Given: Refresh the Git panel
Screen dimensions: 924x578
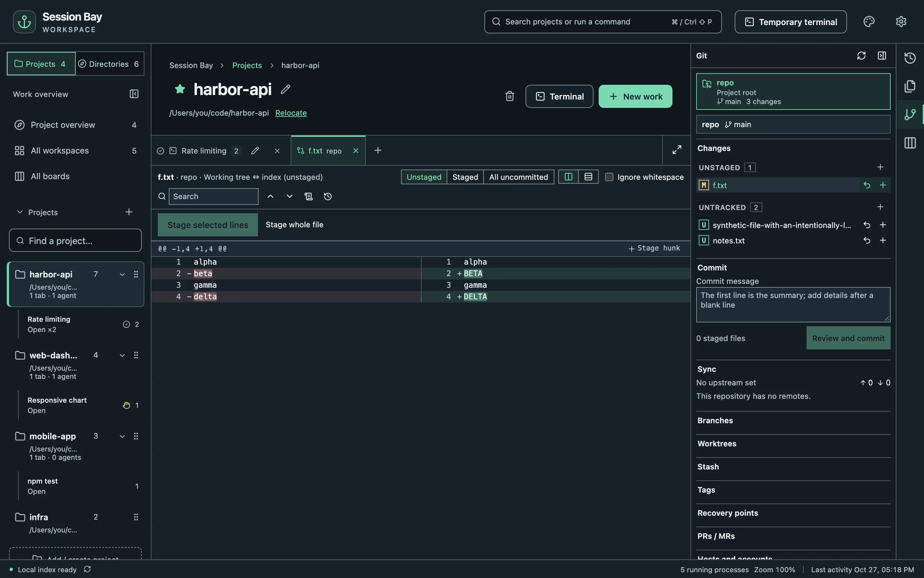Looking at the screenshot, I should 861,56.
